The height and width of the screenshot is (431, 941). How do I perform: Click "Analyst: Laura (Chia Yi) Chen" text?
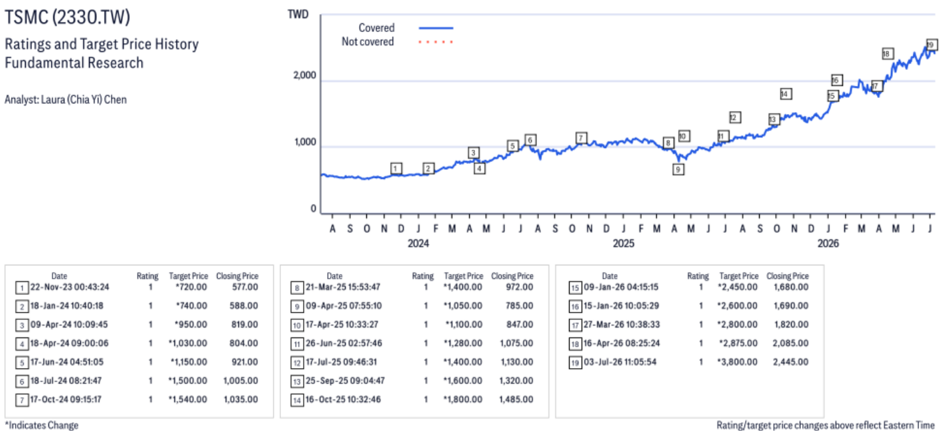tap(65, 100)
